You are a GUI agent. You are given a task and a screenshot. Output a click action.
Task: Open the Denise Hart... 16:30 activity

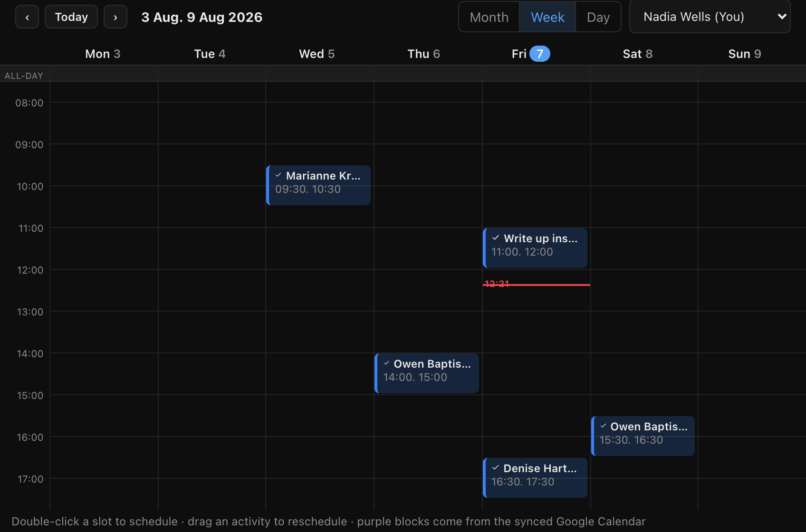click(535, 478)
